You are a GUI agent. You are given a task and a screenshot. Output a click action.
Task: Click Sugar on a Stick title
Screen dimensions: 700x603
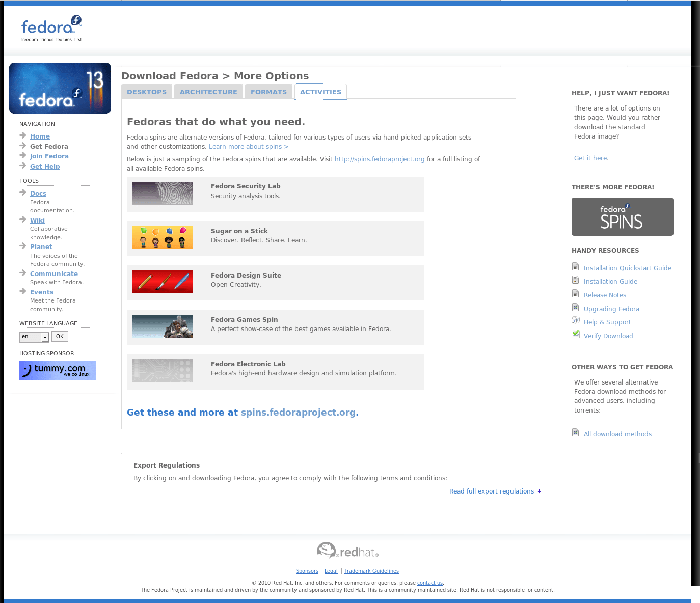point(239,231)
